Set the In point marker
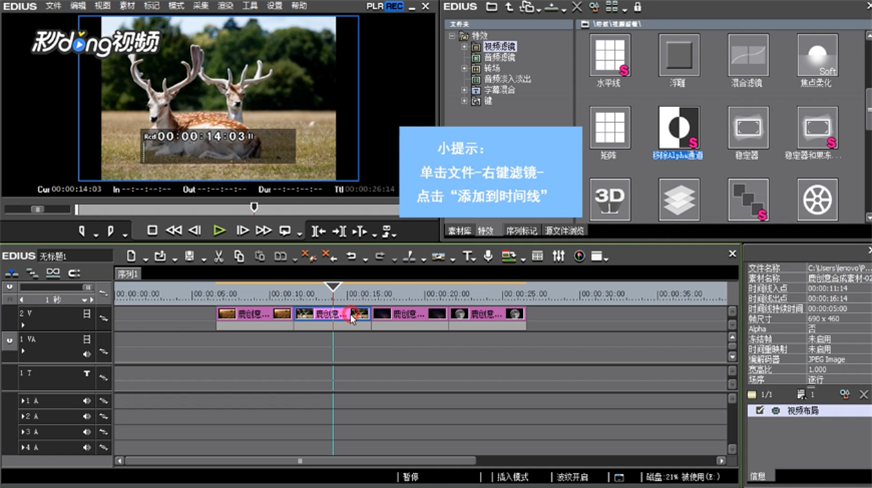Screen dimensions: 872x488 point(82,231)
